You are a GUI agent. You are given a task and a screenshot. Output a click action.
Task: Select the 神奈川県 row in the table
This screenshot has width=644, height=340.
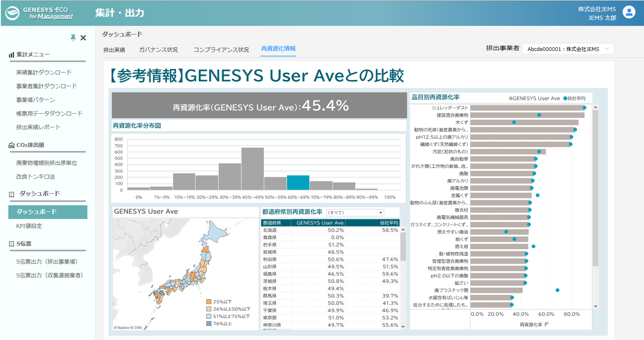pos(330,325)
